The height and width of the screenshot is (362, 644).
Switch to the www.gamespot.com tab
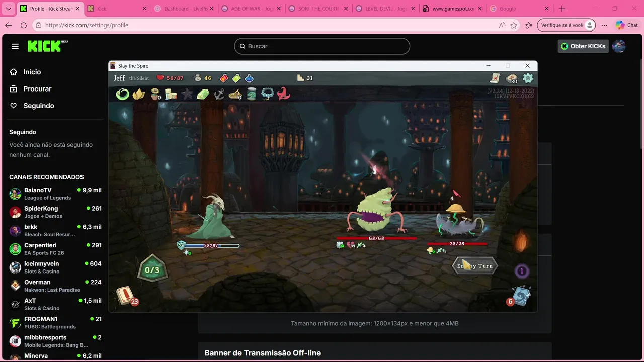[453, 9]
